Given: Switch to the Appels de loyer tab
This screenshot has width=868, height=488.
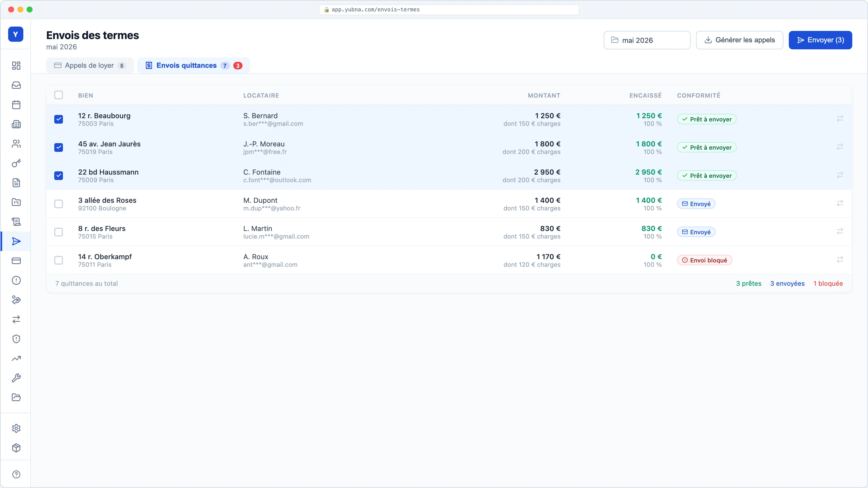Looking at the screenshot, I should 90,65.
